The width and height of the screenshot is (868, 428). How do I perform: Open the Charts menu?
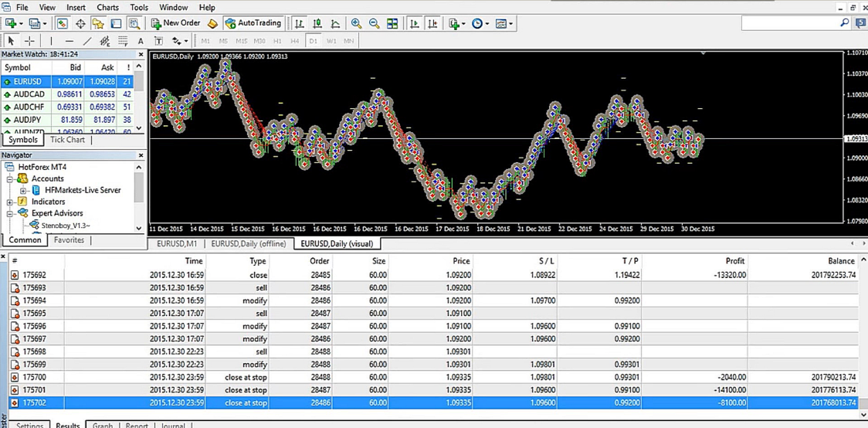pos(107,8)
